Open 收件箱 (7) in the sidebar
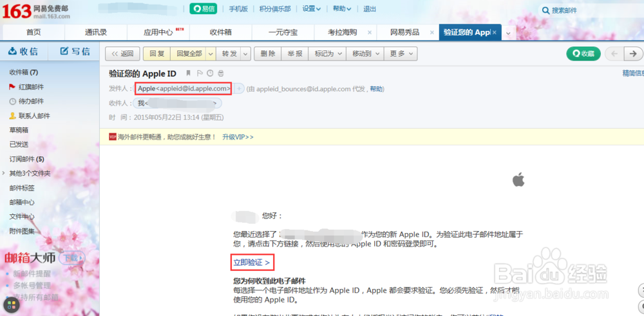644x316 pixels. point(24,72)
